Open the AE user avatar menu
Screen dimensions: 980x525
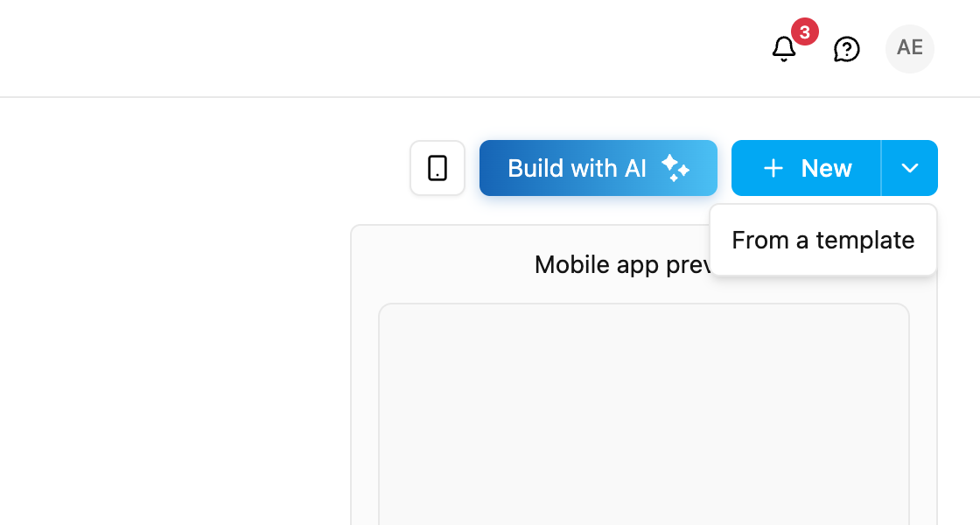point(910,49)
